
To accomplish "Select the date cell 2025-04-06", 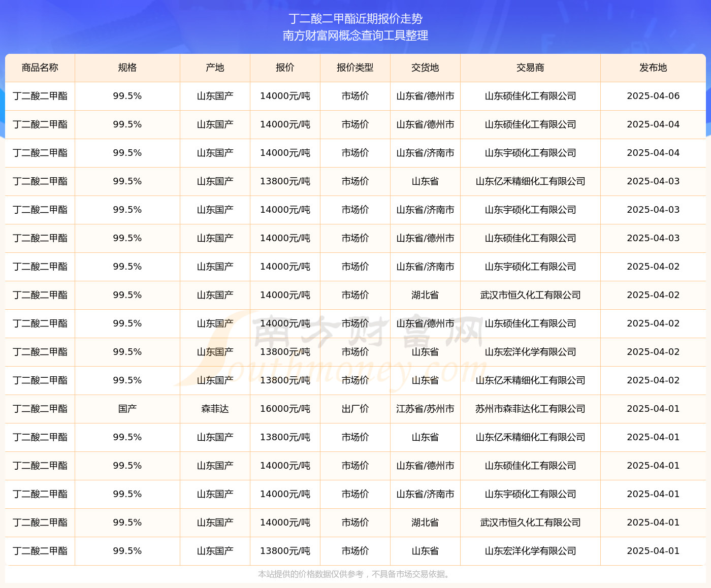I will (653, 96).
